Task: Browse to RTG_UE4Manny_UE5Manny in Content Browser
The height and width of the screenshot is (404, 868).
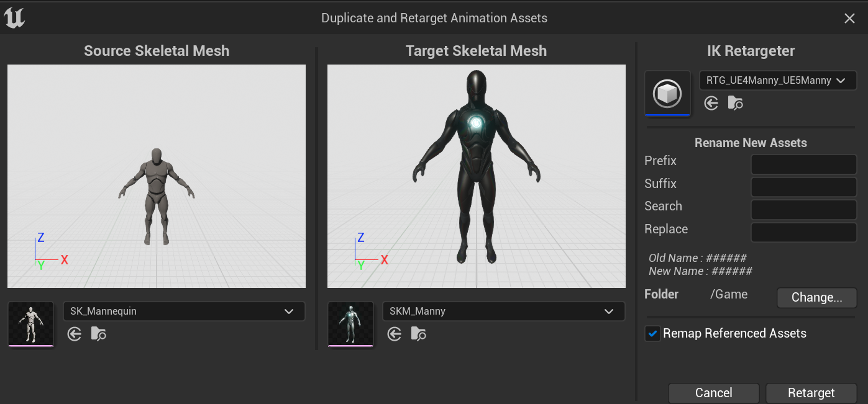Action: coord(736,103)
